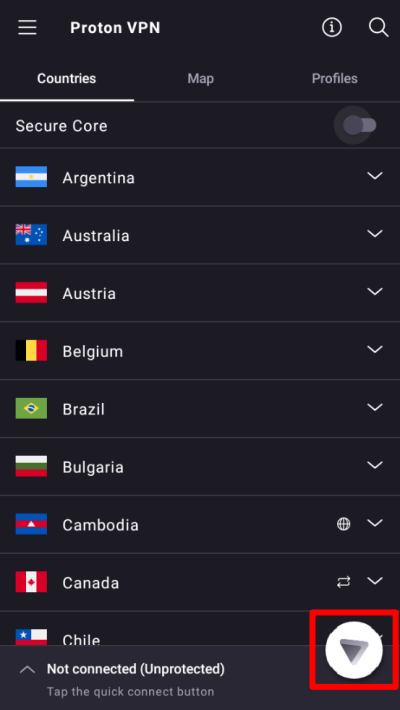Expand the Canada chevron
This screenshot has width=400, height=710.
click(375, 581)
